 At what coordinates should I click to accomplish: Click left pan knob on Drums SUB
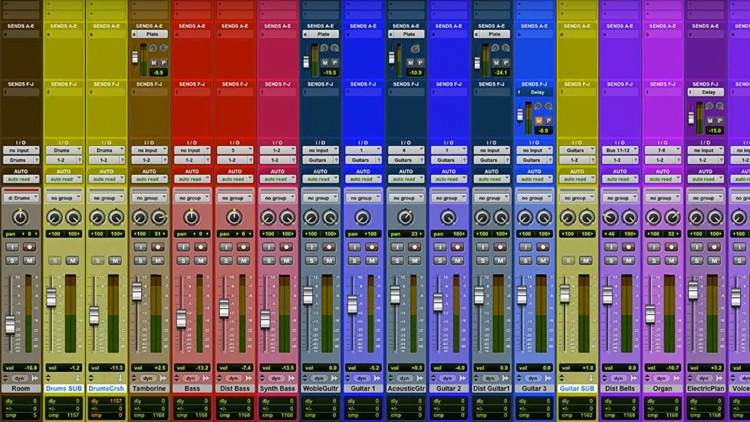coord(54,218)
